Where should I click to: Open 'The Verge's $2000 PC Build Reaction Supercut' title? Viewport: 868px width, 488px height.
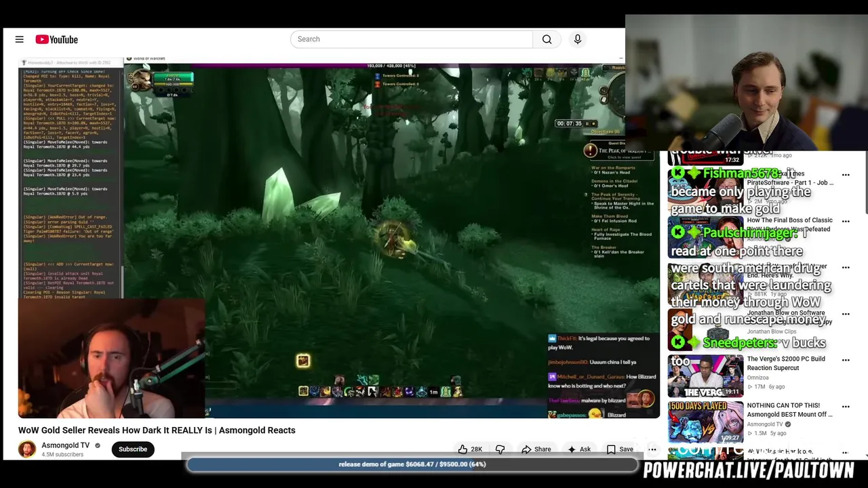pyautogui.click(x=786, y=363)
